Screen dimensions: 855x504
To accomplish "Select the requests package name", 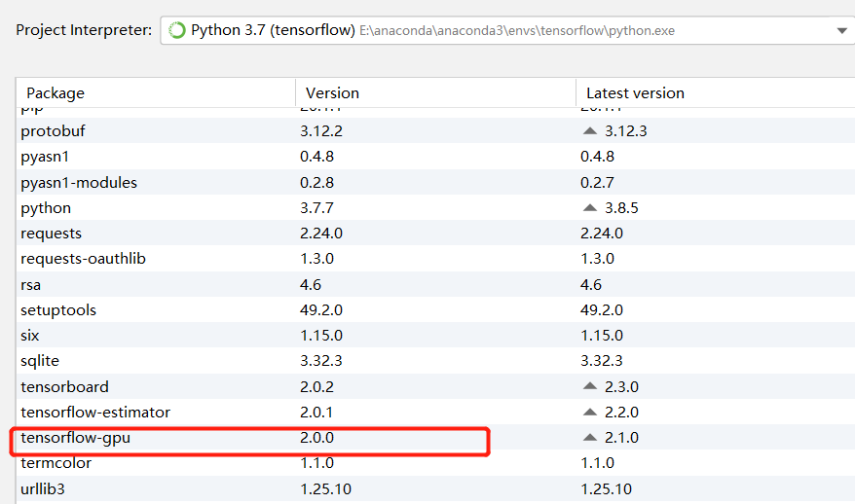I will [52, 234].
